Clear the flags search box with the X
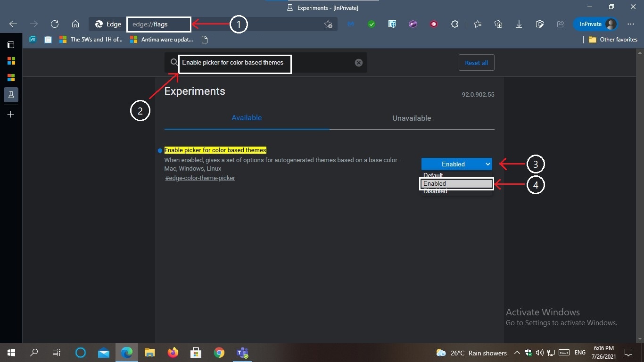Screen dimensions: 644x362 tap(358, 62)
